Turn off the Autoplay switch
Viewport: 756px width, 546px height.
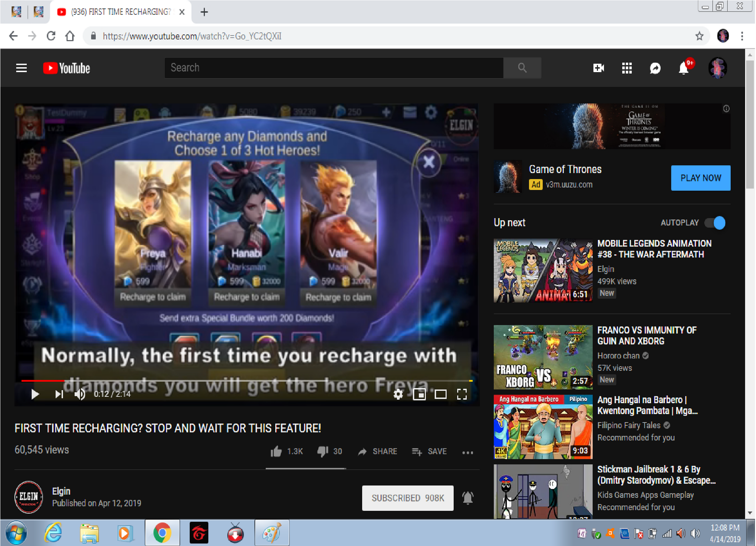click(715, 223)
